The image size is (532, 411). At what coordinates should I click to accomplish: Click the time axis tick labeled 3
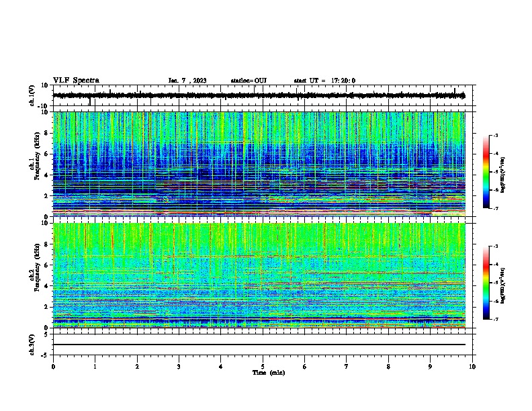point(179,367)
